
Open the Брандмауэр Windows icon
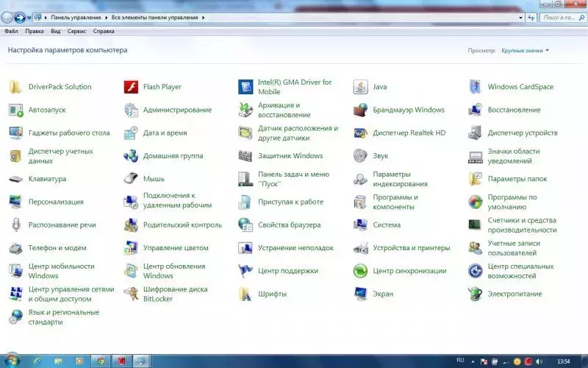[360, 110]
